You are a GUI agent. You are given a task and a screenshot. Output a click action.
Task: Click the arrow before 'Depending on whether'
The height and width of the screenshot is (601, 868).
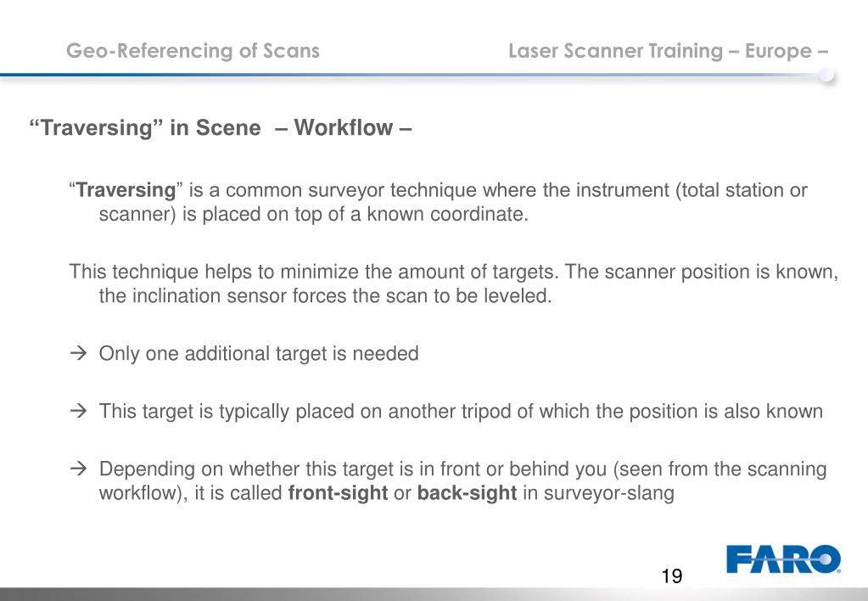[79, 469]
